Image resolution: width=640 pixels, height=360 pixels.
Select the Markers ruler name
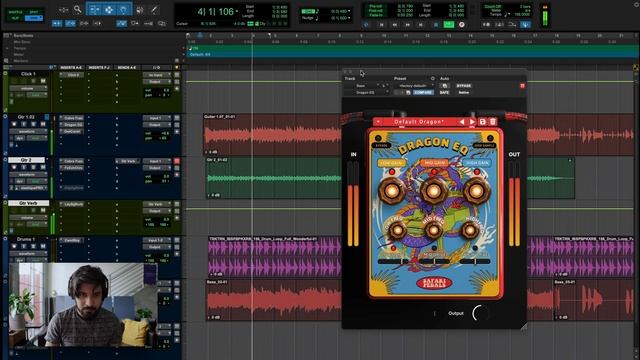pyautogui.click(x=21, y=61)
